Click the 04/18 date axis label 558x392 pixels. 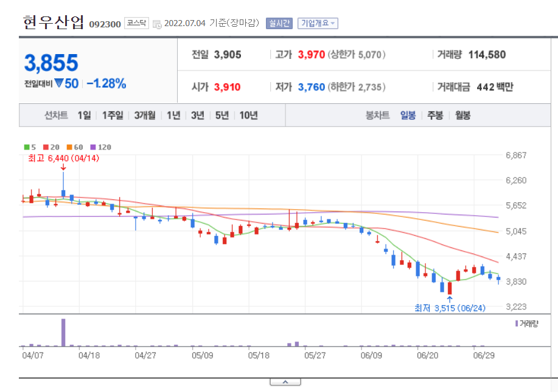click(x=89, y=356)
